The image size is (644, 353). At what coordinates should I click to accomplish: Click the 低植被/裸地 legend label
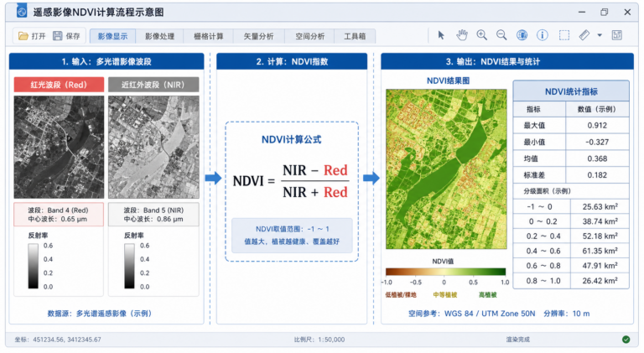point(401,294)
